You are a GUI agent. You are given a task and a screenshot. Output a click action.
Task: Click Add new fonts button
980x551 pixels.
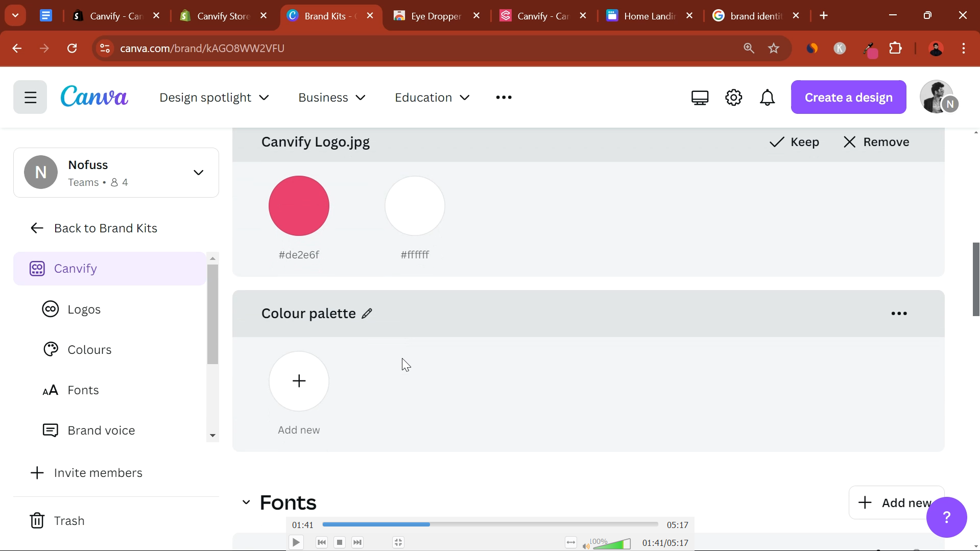[x=896, y=502]
